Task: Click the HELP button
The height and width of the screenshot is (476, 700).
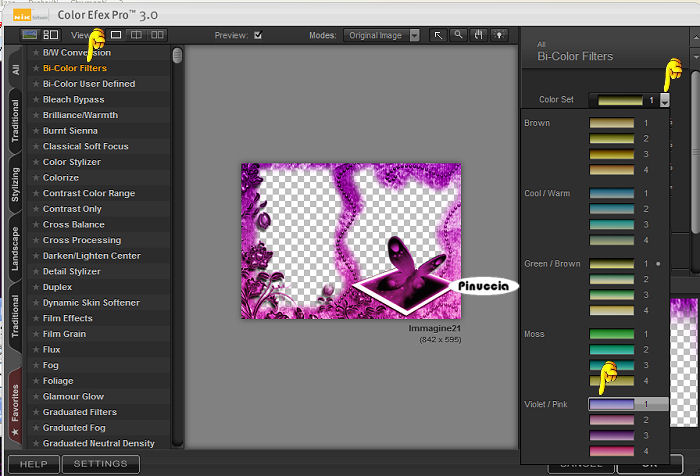Action: pos(33,464)
